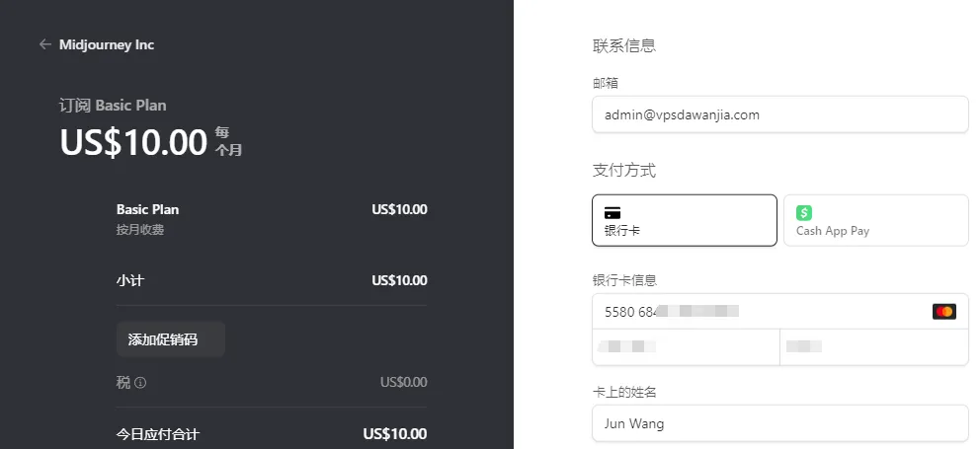
Task: Click the card security code field
Action: (x=873, y=346)
